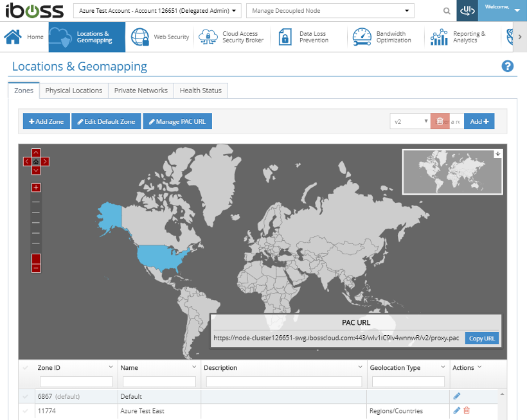Viewport: 527px width, 420px height.
Task: Click the table scroll-up arrow
Action: pos(502,394)
